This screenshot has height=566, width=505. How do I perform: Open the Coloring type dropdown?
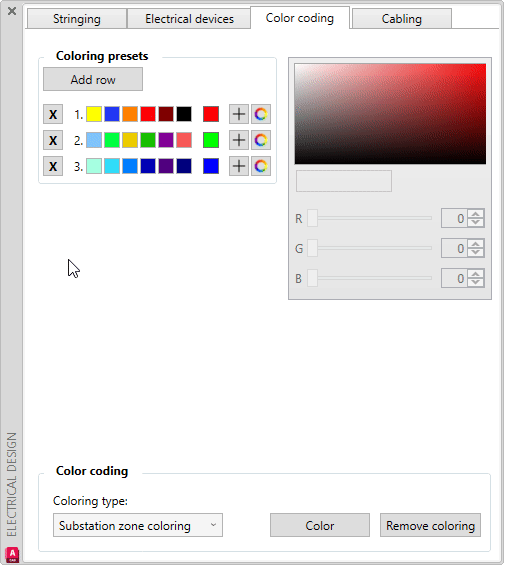point(138,525)
